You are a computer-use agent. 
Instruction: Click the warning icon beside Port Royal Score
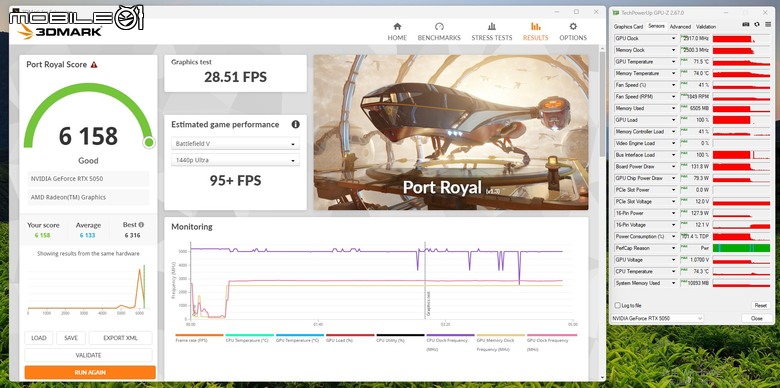point(94,65)
